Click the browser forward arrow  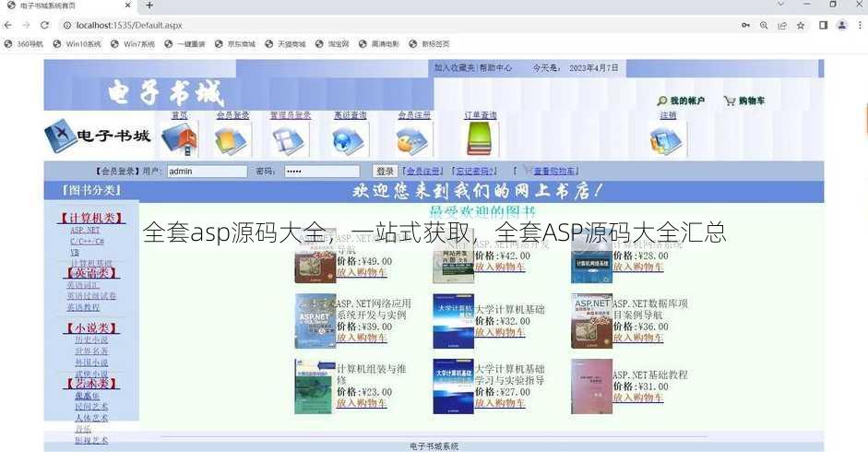[x=26, y=25]
